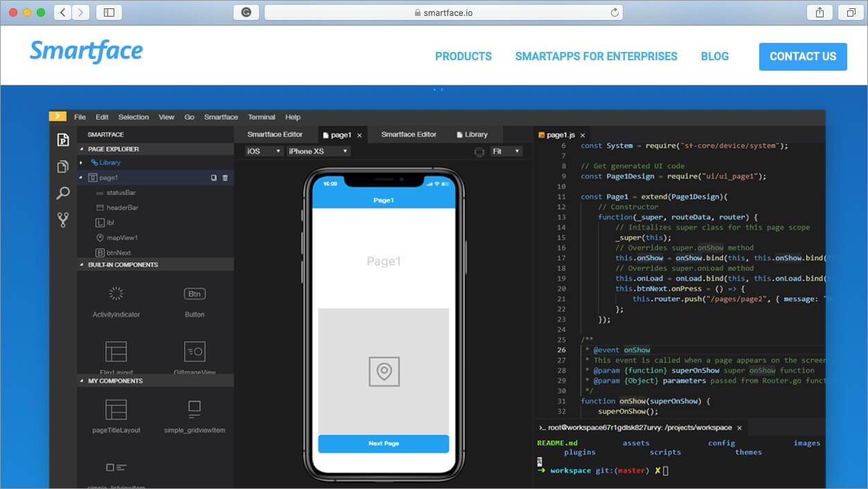Click the Grammarly extension icon
The width and height of the screenshot is (868, 489).
point(246,12)
